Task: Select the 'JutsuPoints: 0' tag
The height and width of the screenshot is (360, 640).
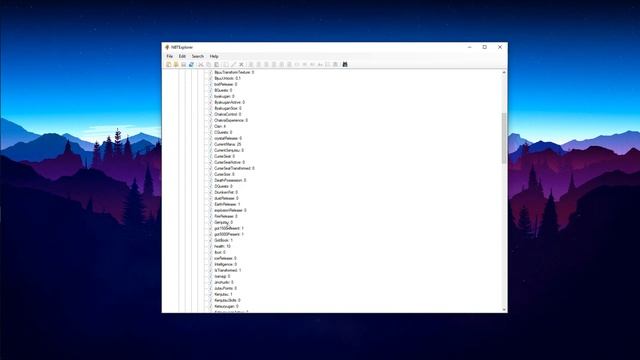Action: point(225,288)
